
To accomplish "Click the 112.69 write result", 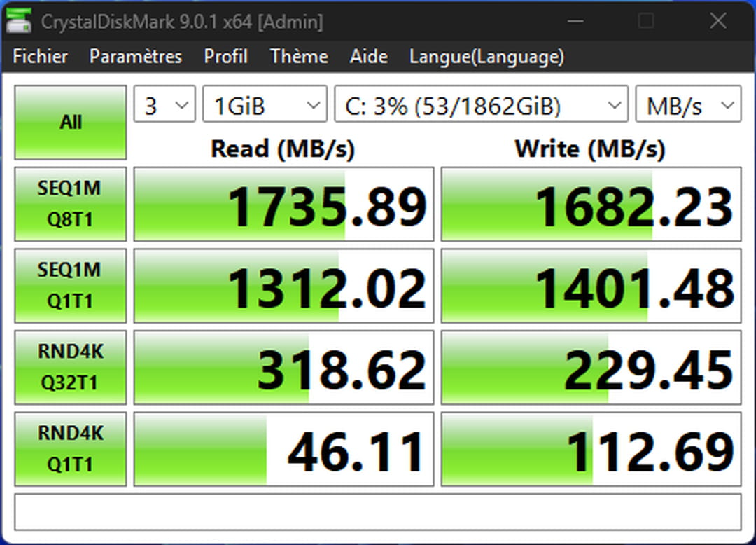I will pos(591,448).
